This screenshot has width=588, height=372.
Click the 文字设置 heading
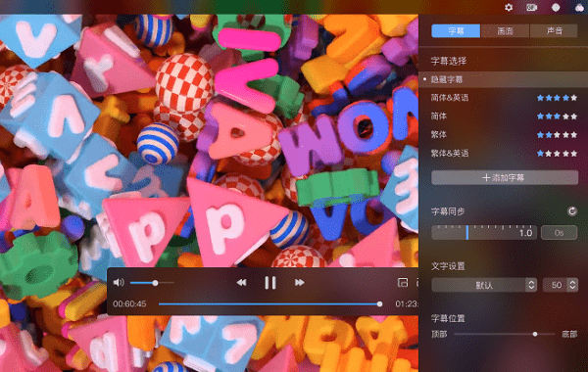(448, 266)
